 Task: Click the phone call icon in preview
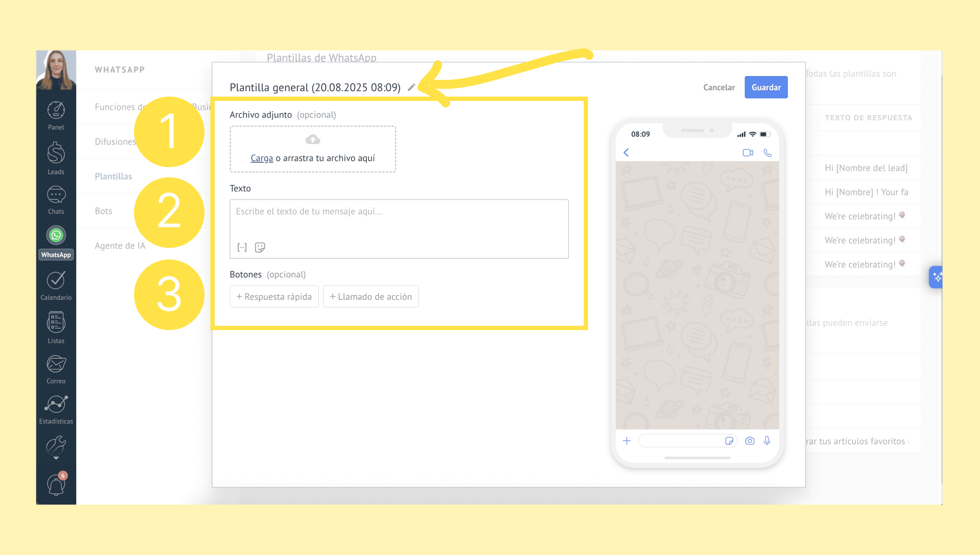(768, 153)
